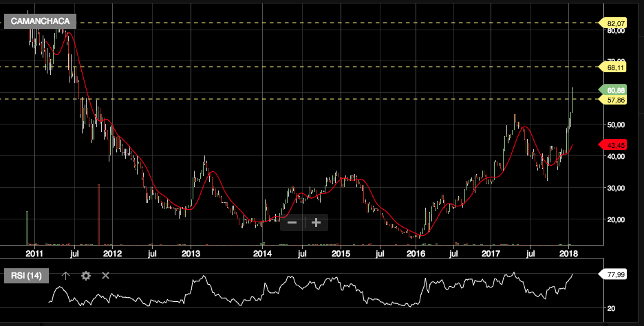Click the 2013 label on time axis
644x326 pixels.
pyautogui.click(x=191, y=254)
